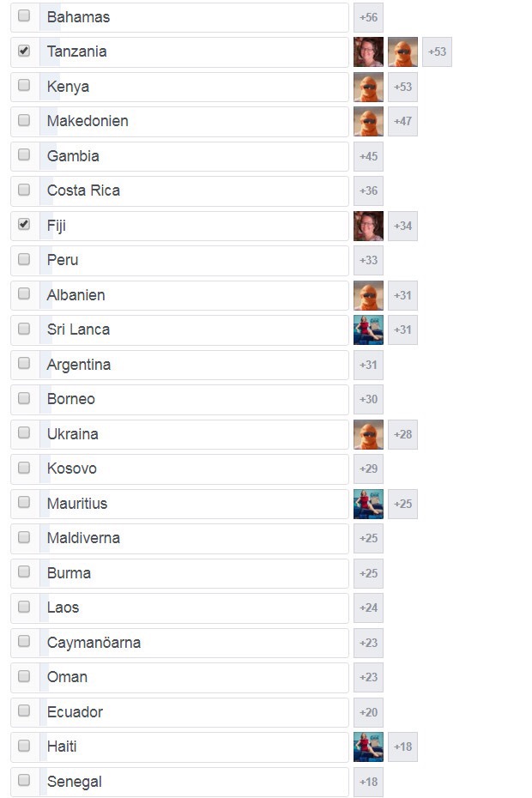Check the Bahamas checkbox

click(x=24, y=15)
